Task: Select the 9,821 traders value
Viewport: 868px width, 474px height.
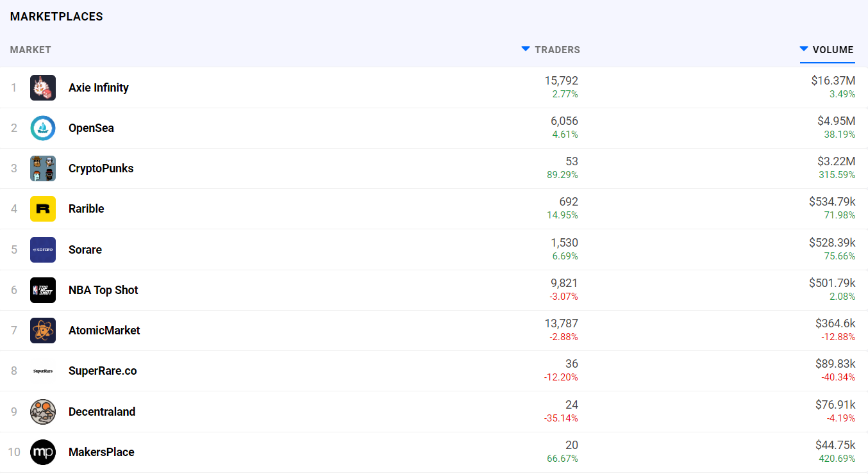Action: pyautogui.click(x=564, y=283)
